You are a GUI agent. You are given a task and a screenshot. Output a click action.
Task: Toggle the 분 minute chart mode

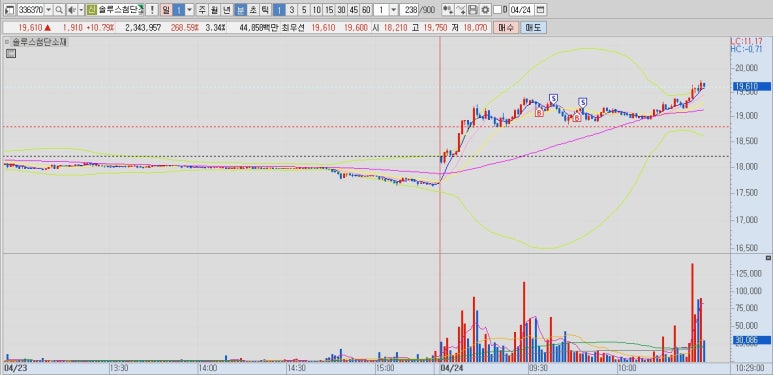pyautogui.click(x=239, y=10)
